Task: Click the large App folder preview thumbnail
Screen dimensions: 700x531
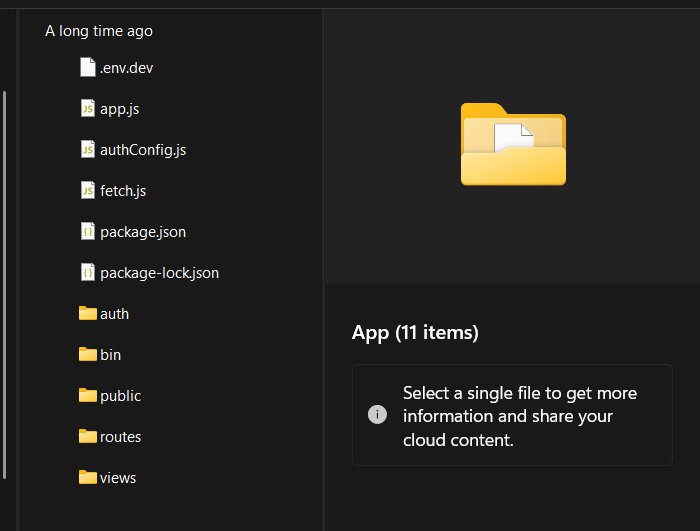Action: click(x=513, y=144)
